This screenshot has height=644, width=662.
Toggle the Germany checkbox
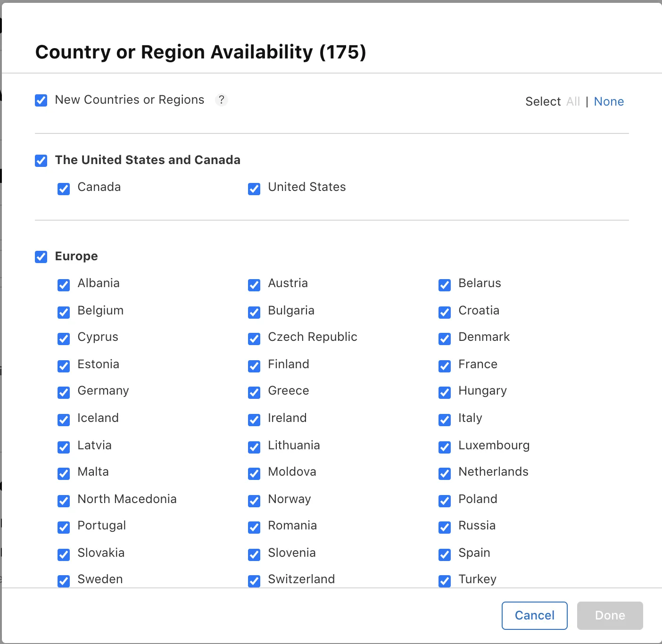pyautogui.click(x=64, y=393)
